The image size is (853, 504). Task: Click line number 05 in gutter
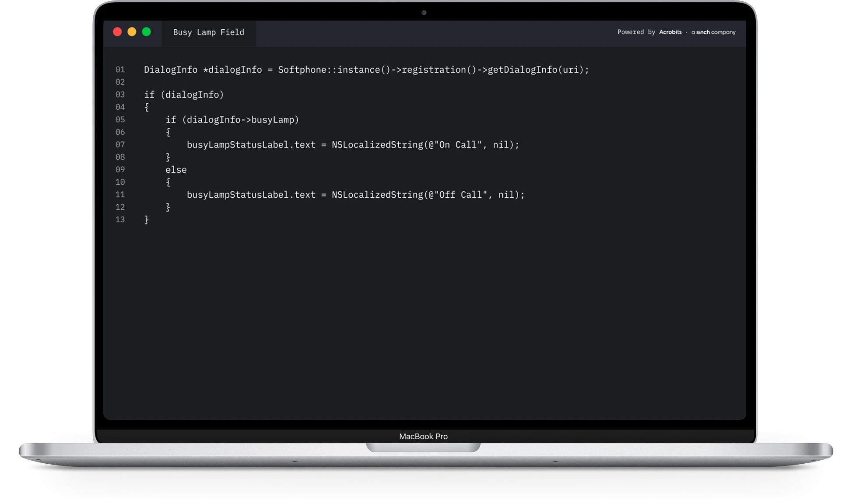point(120,119)
